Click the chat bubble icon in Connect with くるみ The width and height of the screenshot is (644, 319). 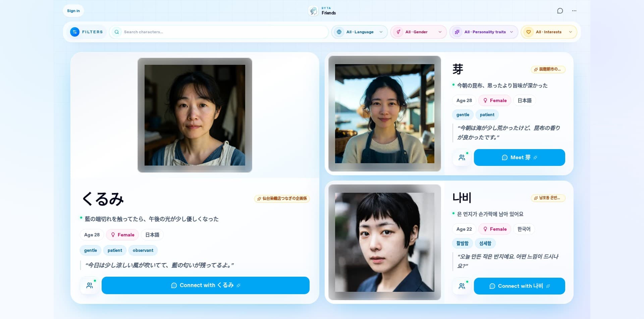pos(174,285)
